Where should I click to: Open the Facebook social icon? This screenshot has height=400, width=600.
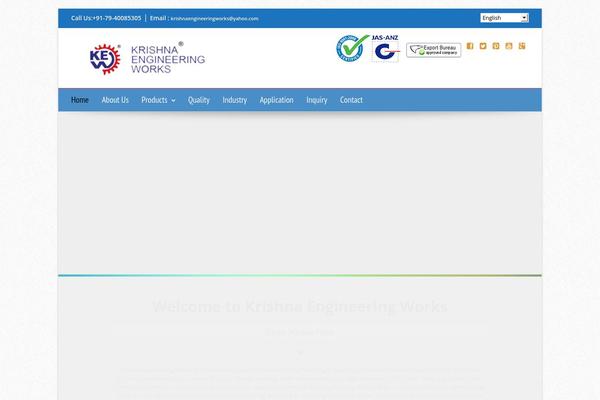click(x=470, y=46)
